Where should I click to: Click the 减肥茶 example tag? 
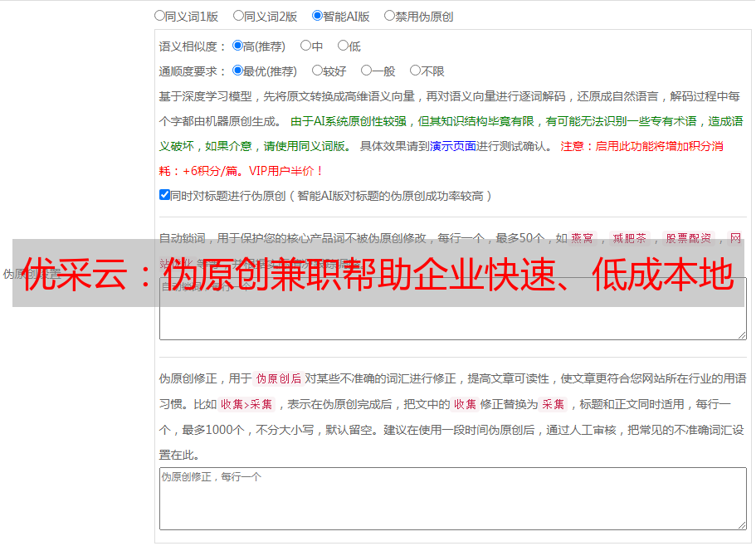[629, 238]
